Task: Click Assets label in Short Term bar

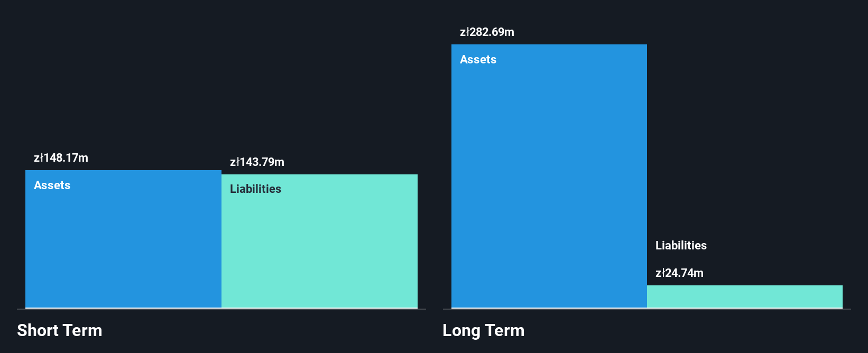Action: (x=52, y=185)
